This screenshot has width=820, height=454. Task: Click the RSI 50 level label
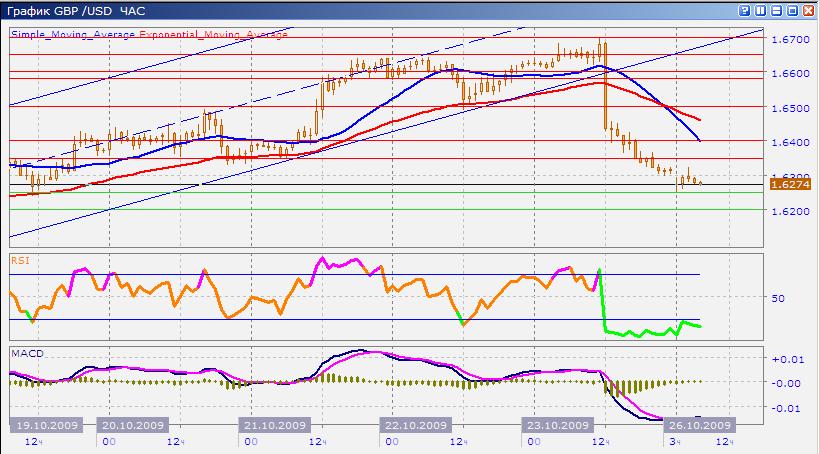[x=780, y=298]
